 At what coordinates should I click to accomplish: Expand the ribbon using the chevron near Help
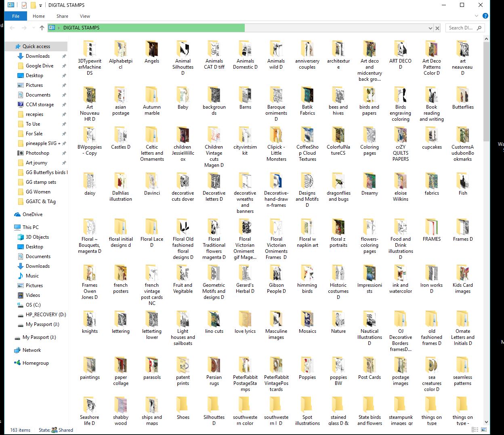pos(477,16)
